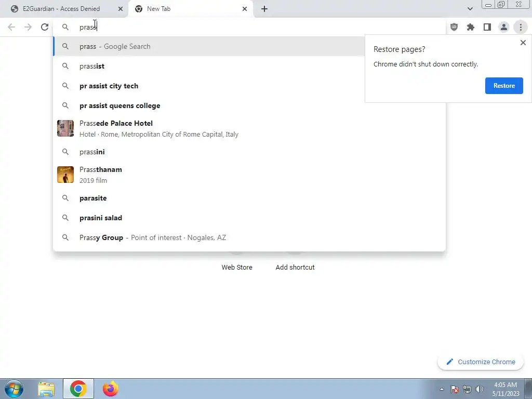Open the Chrome three-dot menu

(521, 27)
